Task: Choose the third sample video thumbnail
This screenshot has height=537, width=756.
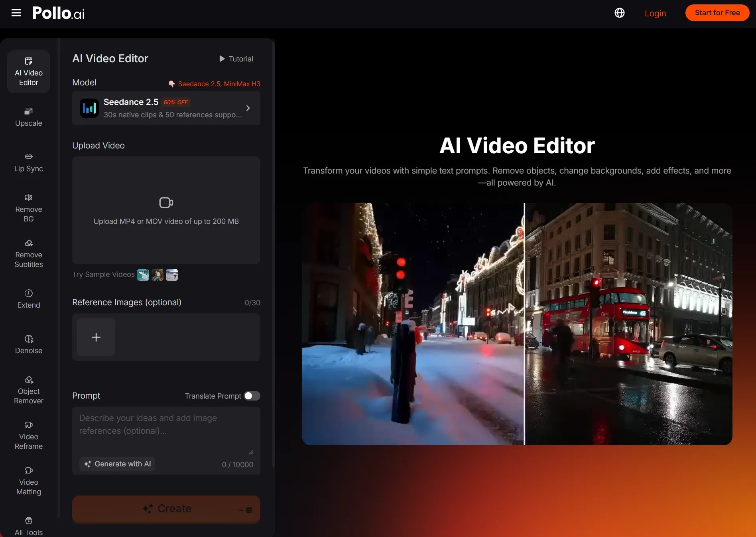Action: [172, 275]
